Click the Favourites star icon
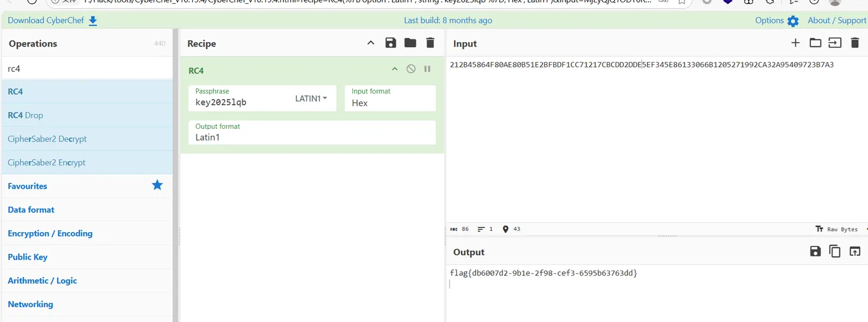Screen dimensions: 868x322 [x=157, y=185]
